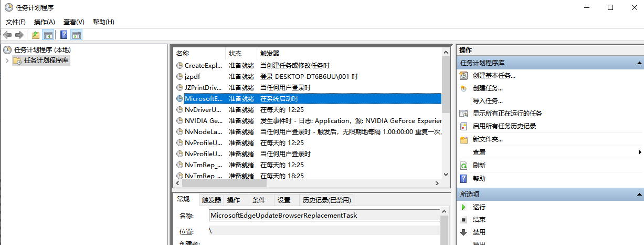Viewport: 644px width, 245px height.
Task: Click the task list horizontal scrollbar right arrow
Action: 436,183
